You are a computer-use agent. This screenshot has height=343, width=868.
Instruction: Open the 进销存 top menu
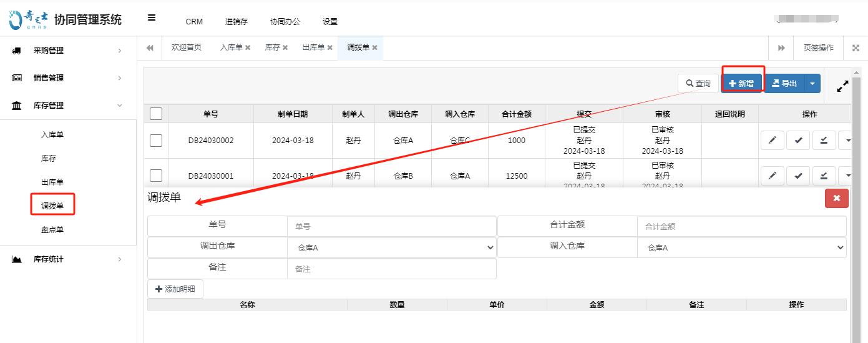click(x=236, y=21)
